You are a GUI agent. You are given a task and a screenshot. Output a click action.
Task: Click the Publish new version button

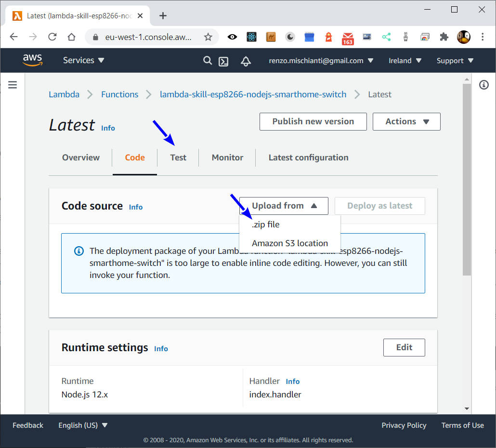click(x=313, y=121)
